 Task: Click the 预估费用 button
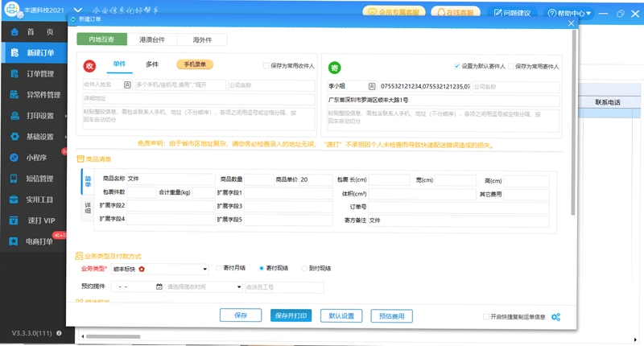pos(391,316)
